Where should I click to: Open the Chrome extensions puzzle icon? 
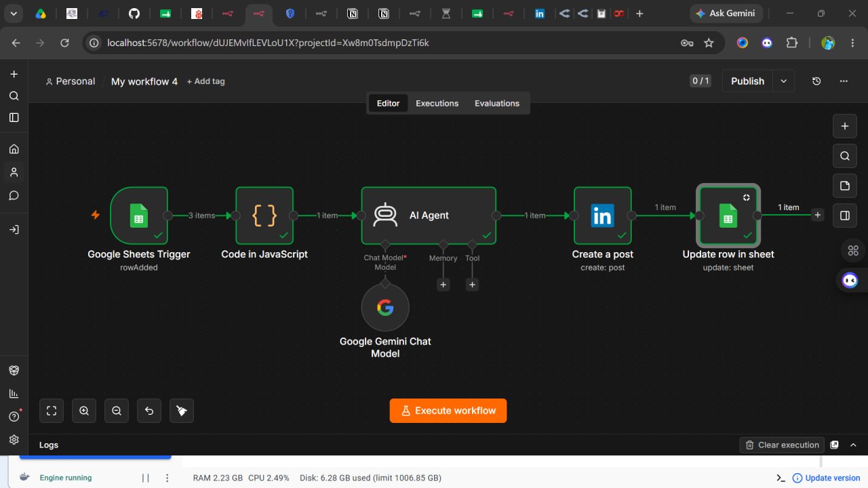pos(791,43)
